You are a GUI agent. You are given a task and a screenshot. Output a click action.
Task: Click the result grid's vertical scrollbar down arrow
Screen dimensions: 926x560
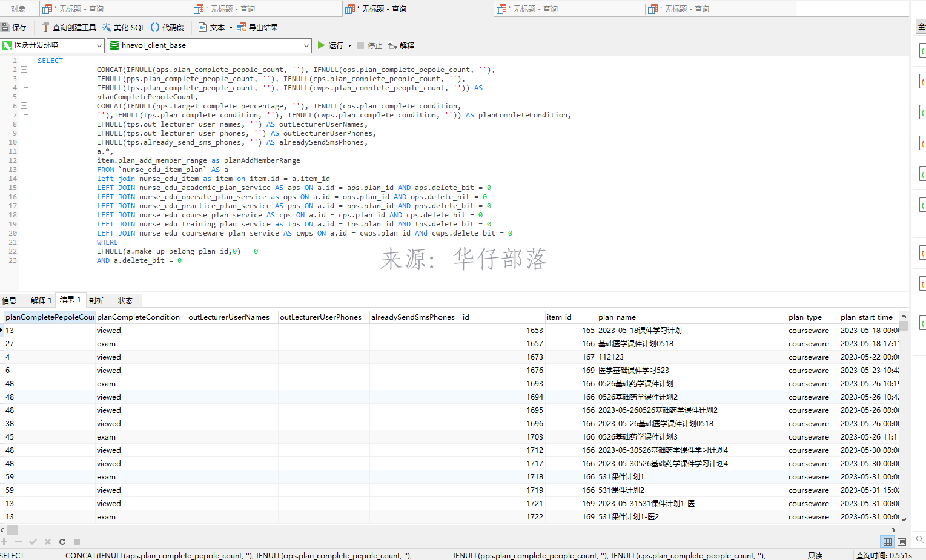tap(904, 519)
